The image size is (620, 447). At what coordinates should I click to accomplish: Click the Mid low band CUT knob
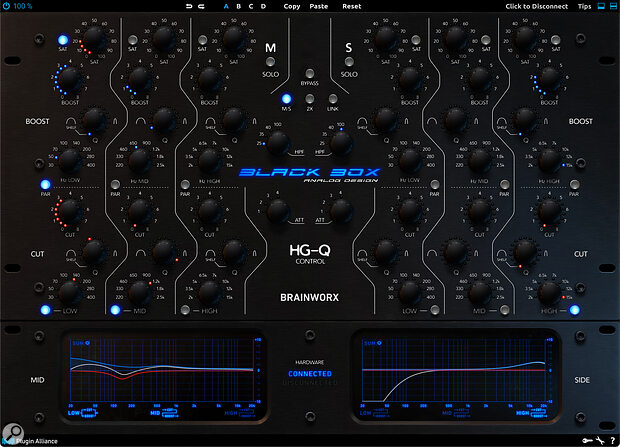pos(70,212)
